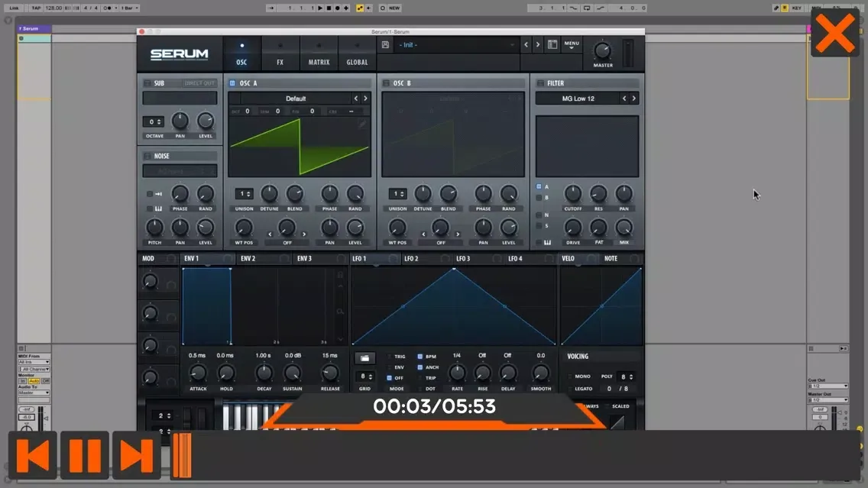Open the Init preset name dropdown
This screenshot has width=868, height=488.
click(x=457, y=45)
